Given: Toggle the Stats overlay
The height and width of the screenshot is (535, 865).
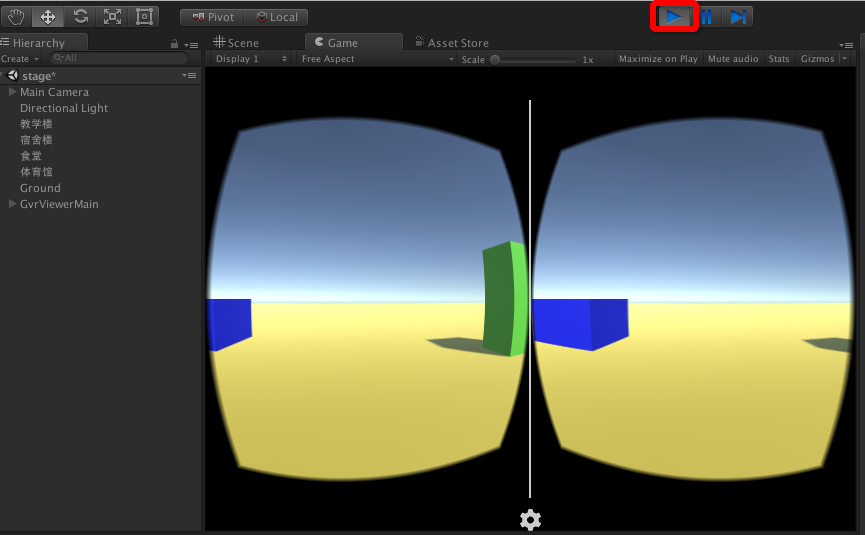Looking at the screenshot, I should tap(779, 58).
